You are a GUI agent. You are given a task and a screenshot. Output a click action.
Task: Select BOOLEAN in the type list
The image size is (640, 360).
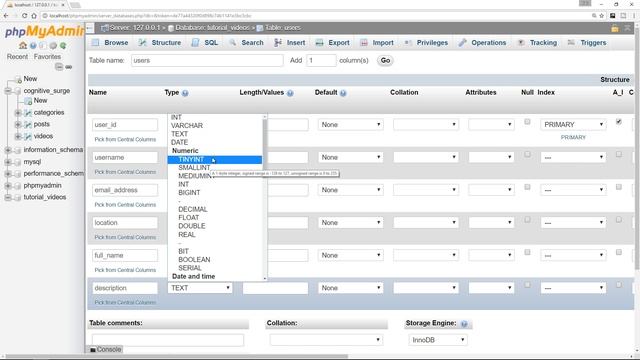215,260
